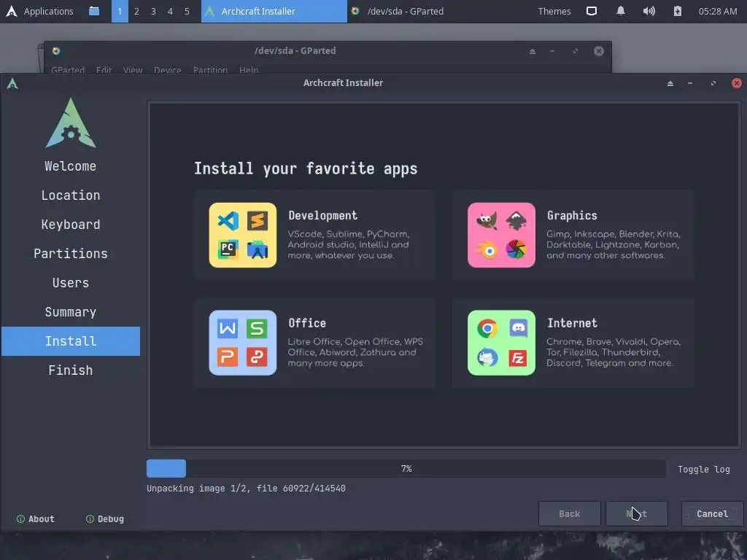Image resolution: width=747 pixels, height=560 pixels.
Task: Open the Device menu in the GParted window
Action: [x=167, y=69]
